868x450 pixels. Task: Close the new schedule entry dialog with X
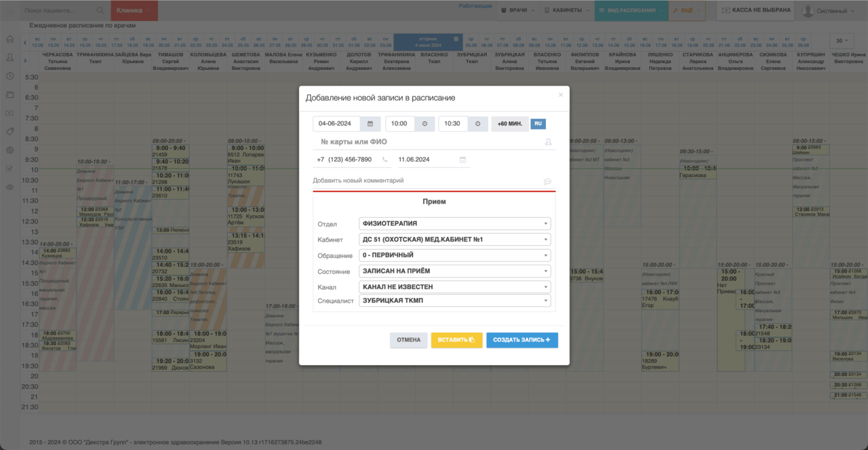pos(560,95)
